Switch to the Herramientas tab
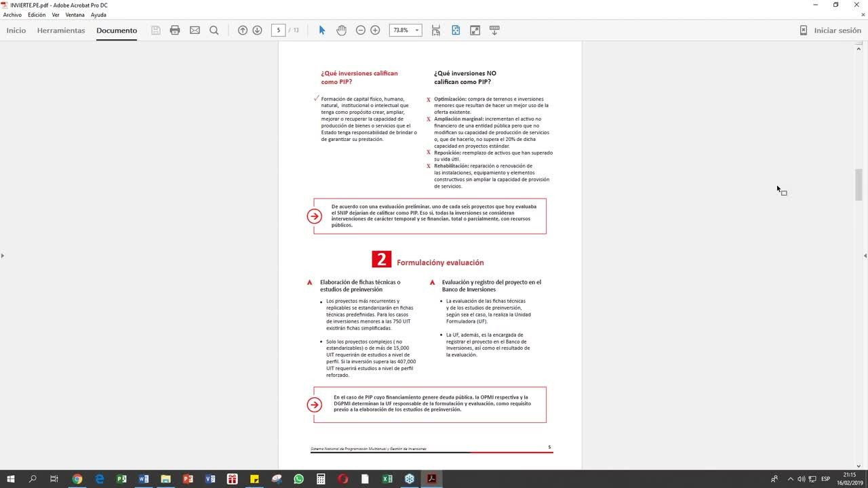 61,30
